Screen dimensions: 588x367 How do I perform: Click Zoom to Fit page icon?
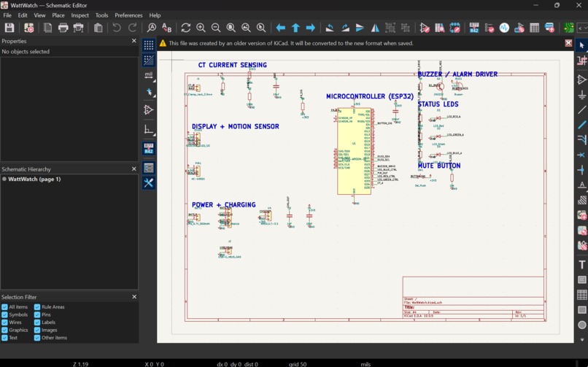tap(231, 28)
